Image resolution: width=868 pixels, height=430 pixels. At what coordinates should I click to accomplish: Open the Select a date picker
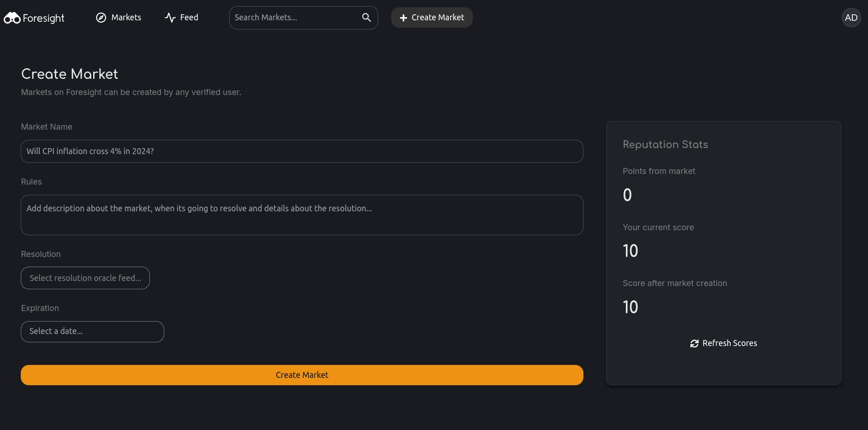92,332
